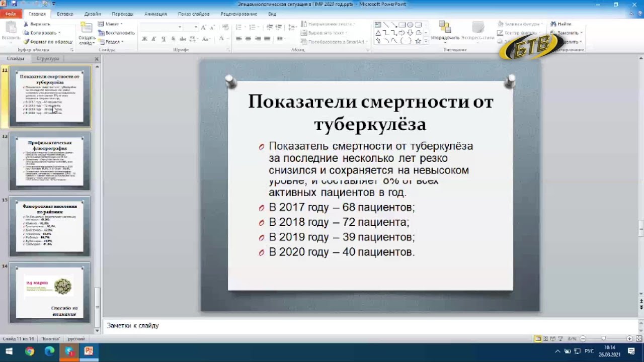The image size is (644, 362).
Task: Start slideshow from status bar icon
Action: click(561, 338)
